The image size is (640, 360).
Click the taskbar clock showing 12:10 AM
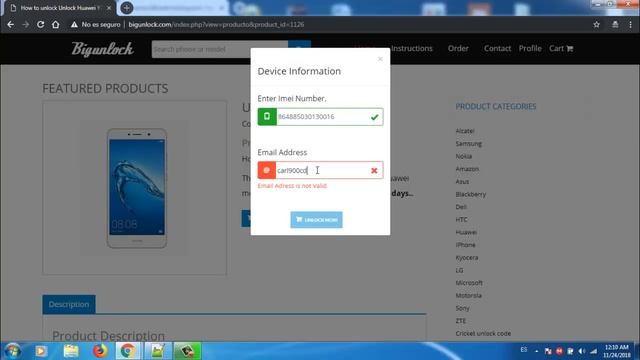617,351
